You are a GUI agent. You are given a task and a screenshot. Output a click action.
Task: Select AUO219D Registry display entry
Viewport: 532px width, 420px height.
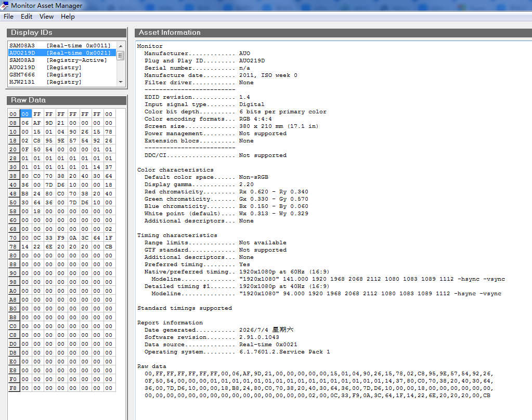62,68
